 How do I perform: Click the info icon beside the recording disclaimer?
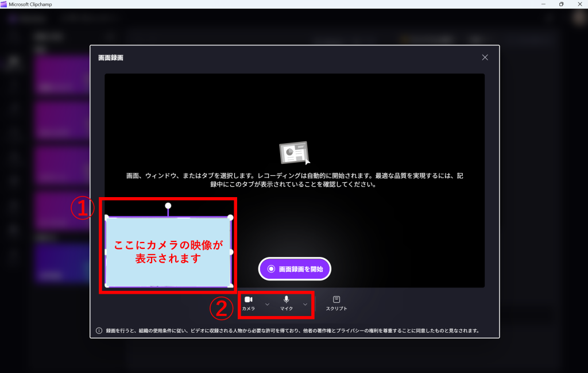[99, 330]
